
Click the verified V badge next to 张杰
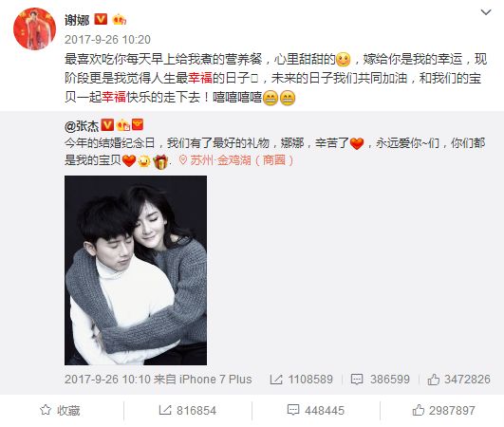107,125
